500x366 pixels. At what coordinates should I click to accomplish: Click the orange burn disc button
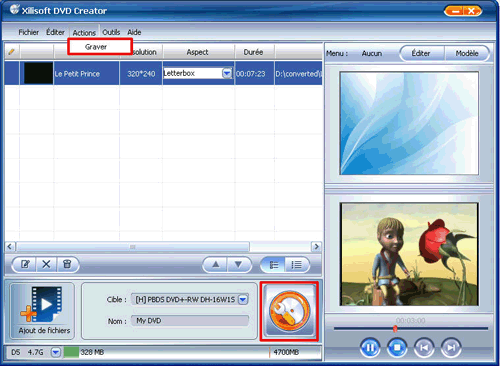(289, 311)
